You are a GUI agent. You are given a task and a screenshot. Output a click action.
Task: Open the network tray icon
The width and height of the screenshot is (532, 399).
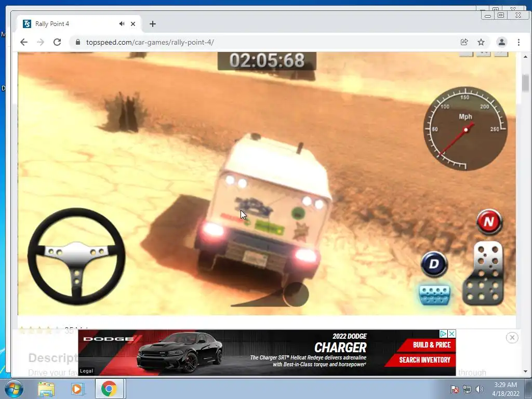click(x=467, y=389)
